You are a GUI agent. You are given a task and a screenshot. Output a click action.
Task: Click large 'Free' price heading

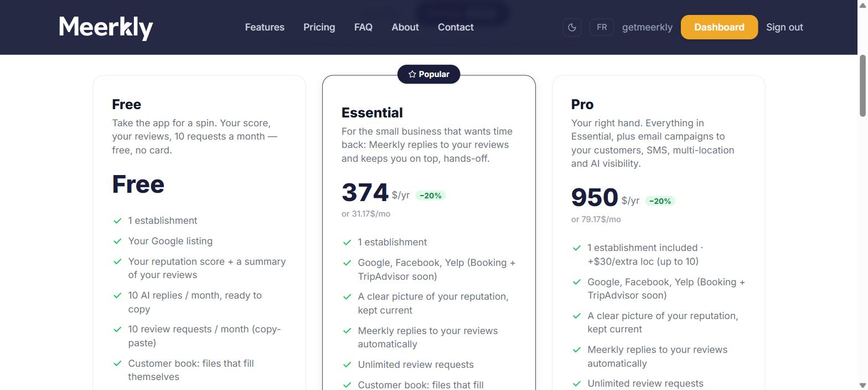(138, 184)
